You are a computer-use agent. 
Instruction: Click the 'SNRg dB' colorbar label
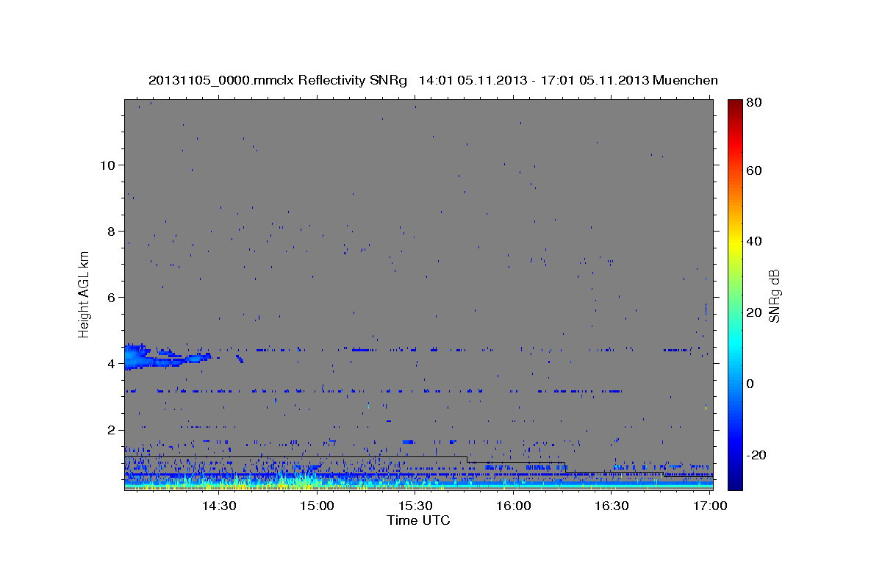[773, 295]
